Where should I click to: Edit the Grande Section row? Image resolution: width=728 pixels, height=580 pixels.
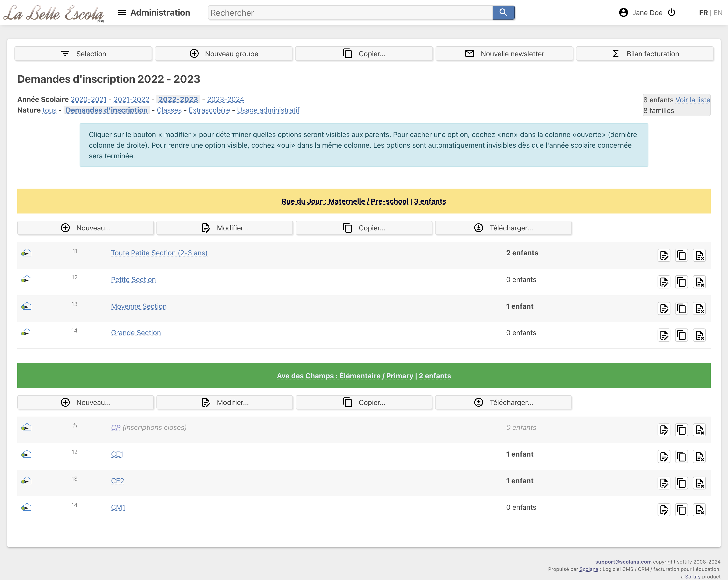664,335
